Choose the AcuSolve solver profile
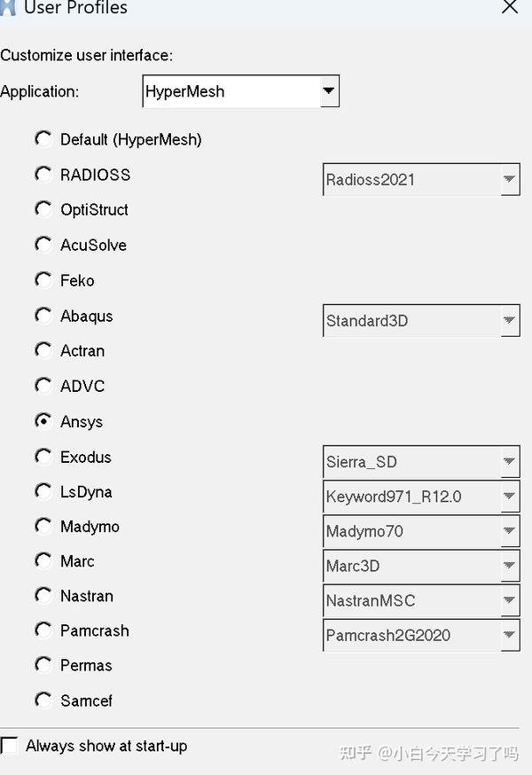The height and width of the screenshot is (775, 532). (x=43, y=245)
